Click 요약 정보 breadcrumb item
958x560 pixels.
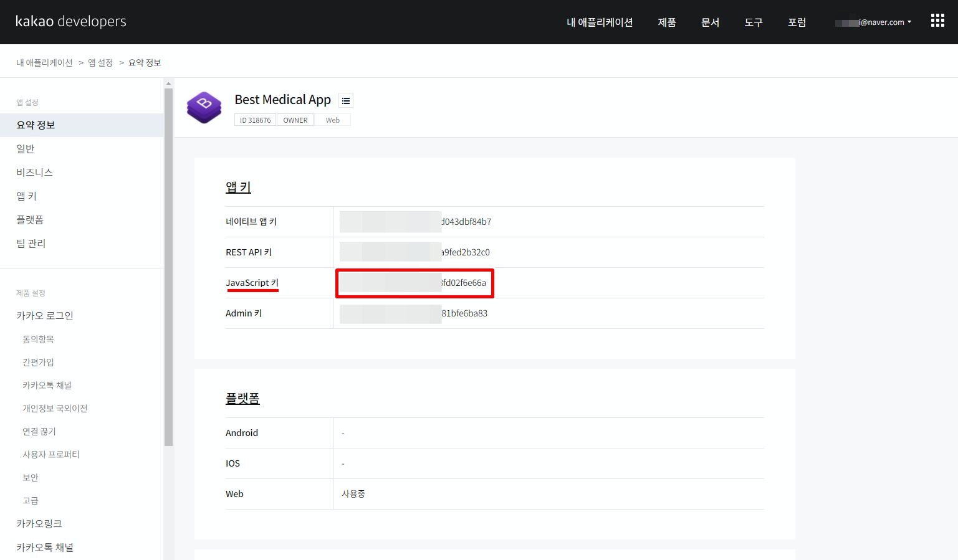(x=145, y=62)
